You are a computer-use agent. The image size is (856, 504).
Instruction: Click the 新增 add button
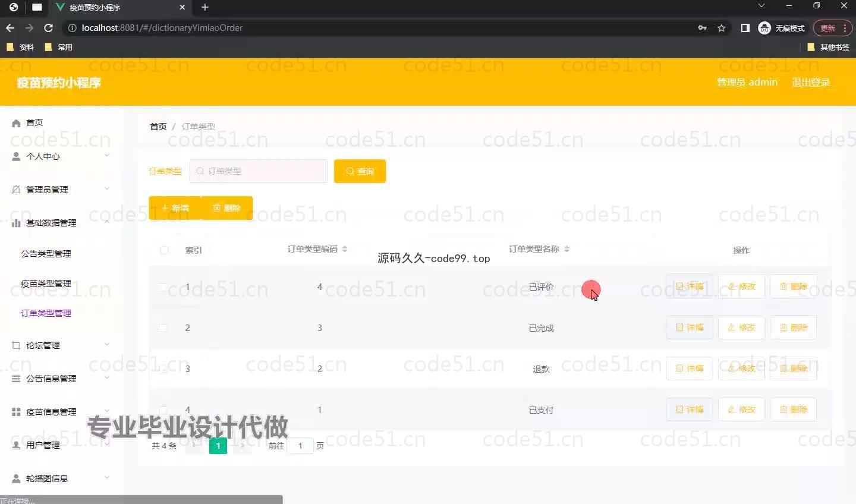(x=175, y=208)
